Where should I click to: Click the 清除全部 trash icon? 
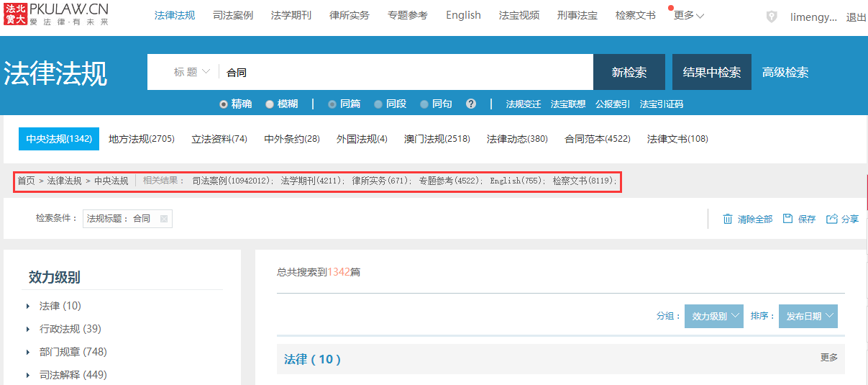tap(728, 219)
